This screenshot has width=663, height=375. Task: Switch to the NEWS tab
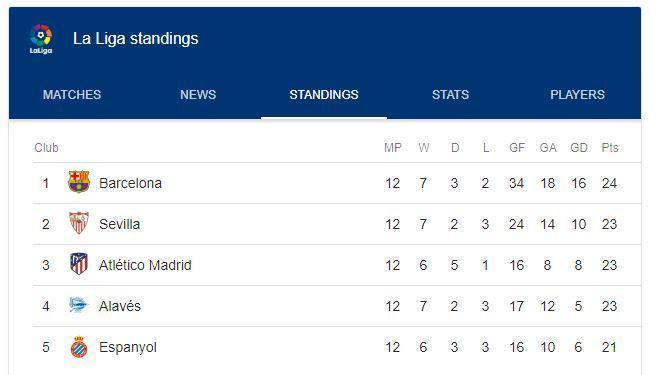pos(198,95)
